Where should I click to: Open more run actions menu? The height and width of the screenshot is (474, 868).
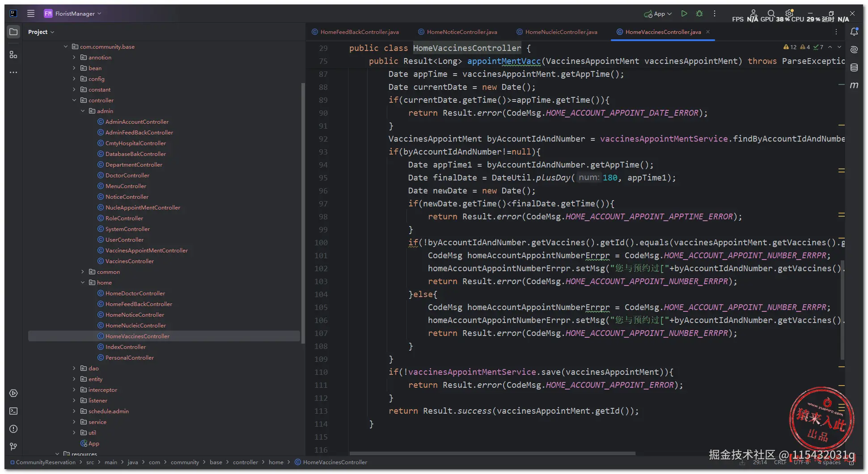[x=715, y=13]
